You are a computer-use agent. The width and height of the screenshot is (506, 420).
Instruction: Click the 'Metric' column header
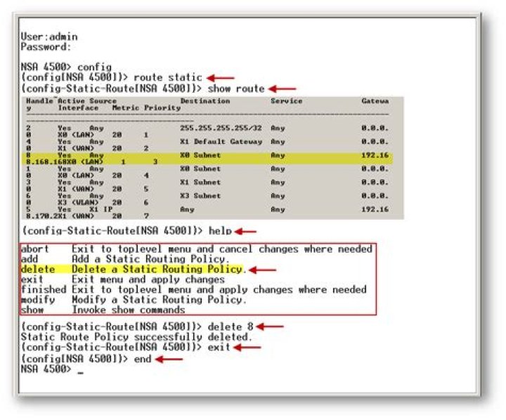coord(126,107)
